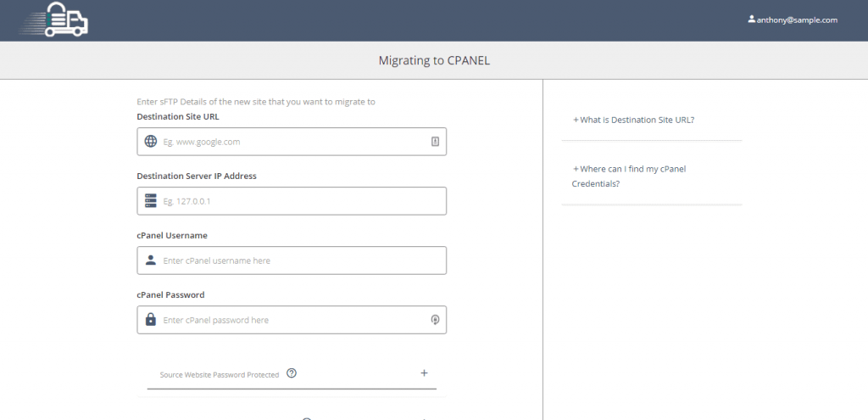Click the 'Destination Site URL' field label
Image resolution: width=868 pixels, height=420 pixels.
(178, 116)
